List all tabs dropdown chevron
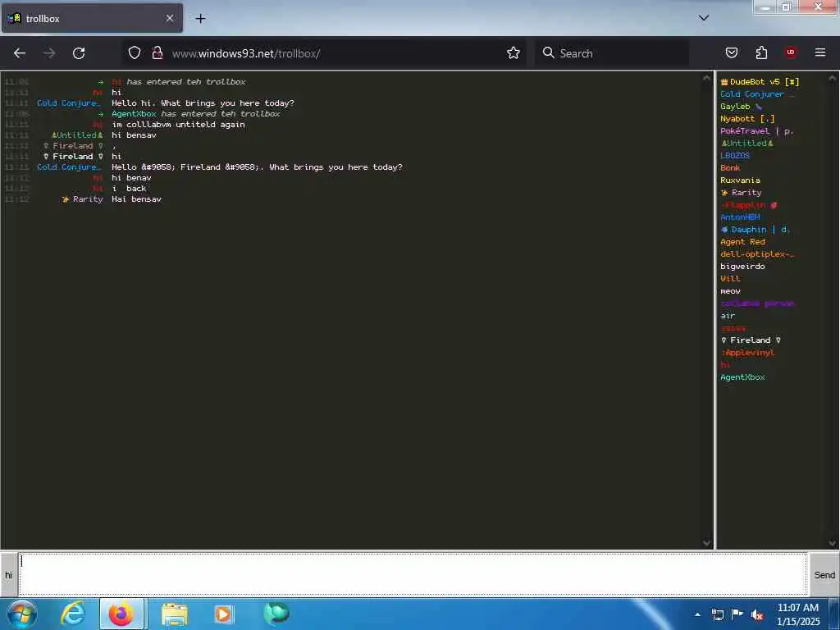This screenshot has width=840, height=630. click(704, 18)
